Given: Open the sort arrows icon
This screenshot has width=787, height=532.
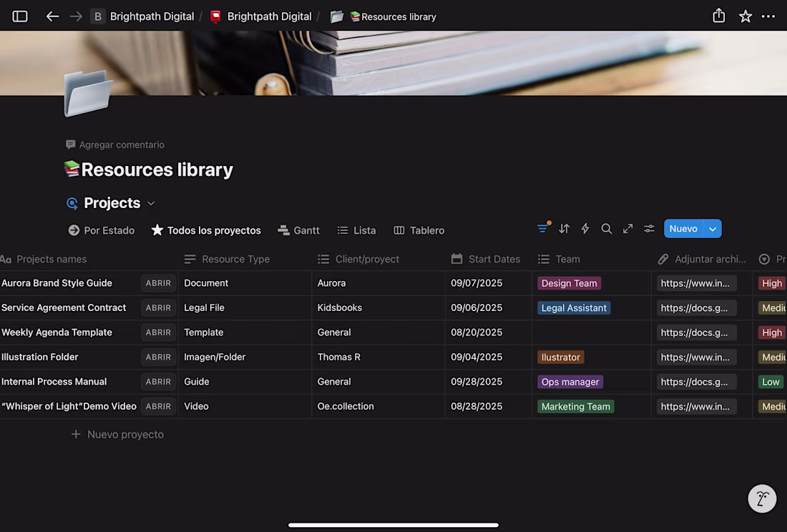Looking at the screenshot, I should click(564, 229).
